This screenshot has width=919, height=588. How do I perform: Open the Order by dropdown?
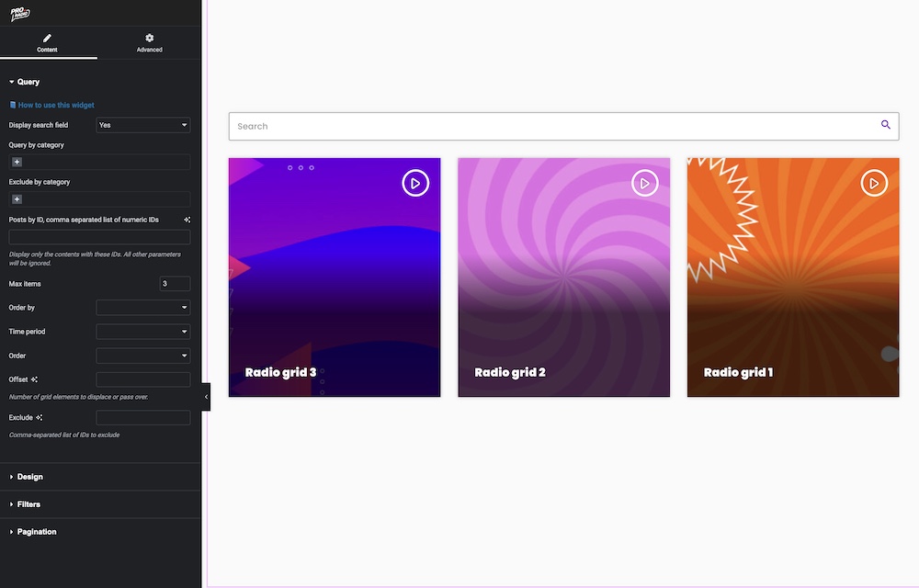click(142, 308)
